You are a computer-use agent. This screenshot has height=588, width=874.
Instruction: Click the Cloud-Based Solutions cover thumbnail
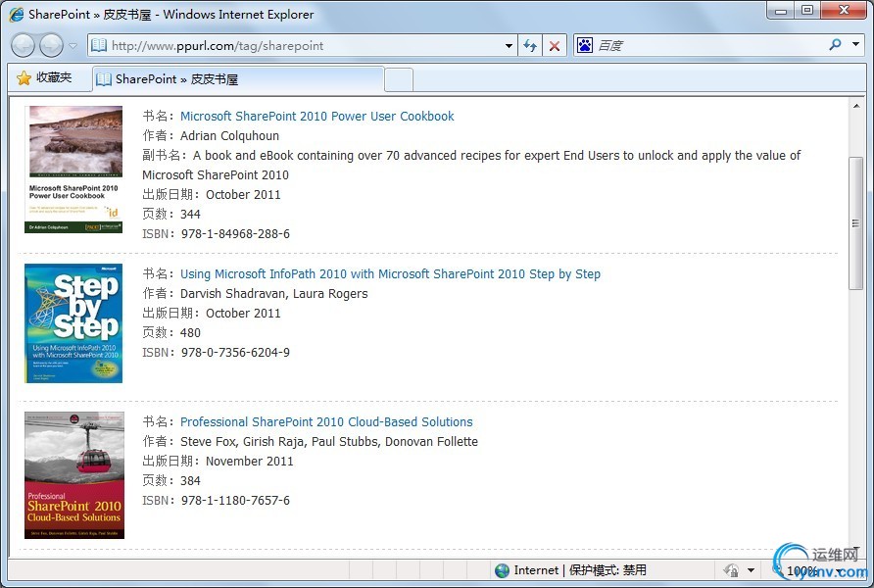[74, 475]
